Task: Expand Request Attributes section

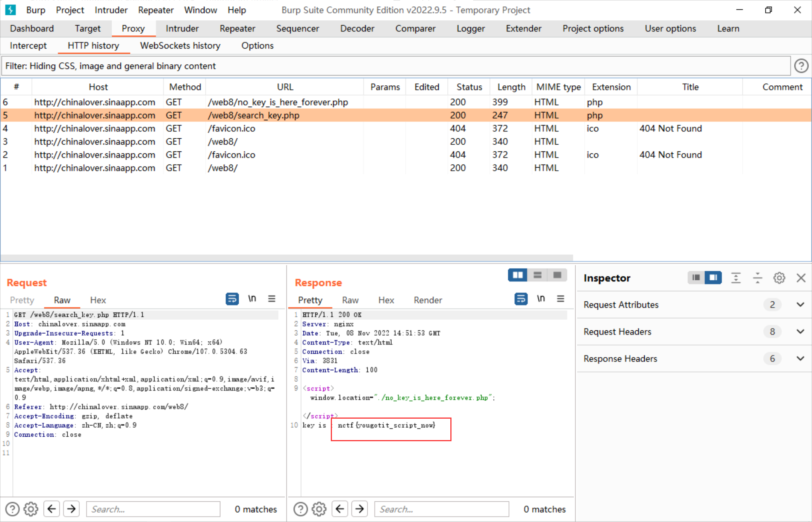Action: pyautogui.click(x=800, y=305)
